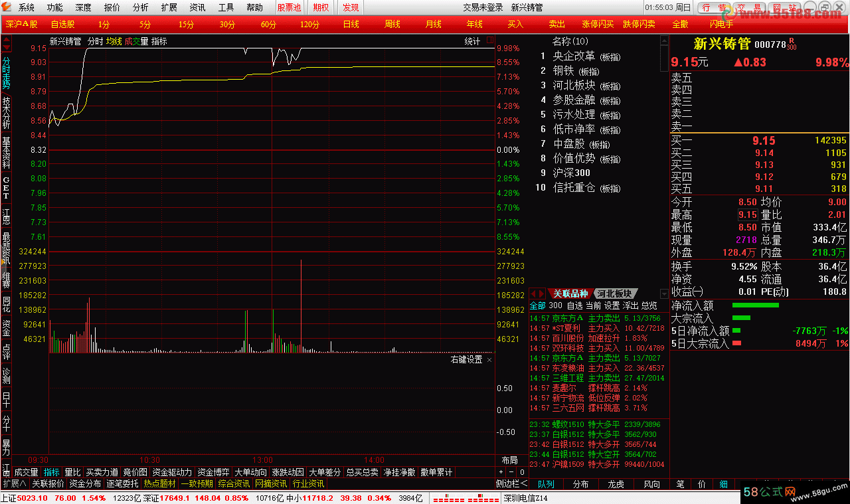Viewport: 850px width, 504px height.
Task: Open the 系统 menu
Action: [27, 7]
